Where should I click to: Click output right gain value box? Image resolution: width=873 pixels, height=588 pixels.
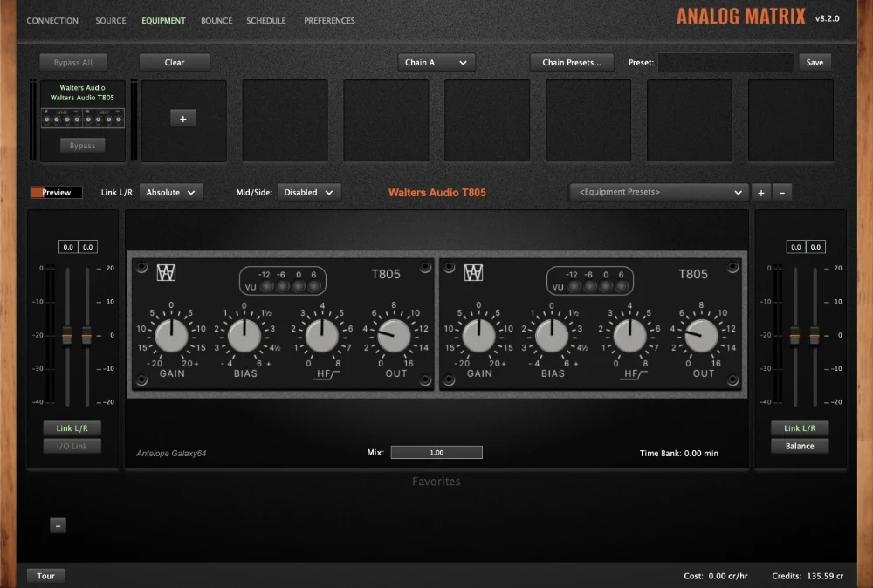pos(815,247)
